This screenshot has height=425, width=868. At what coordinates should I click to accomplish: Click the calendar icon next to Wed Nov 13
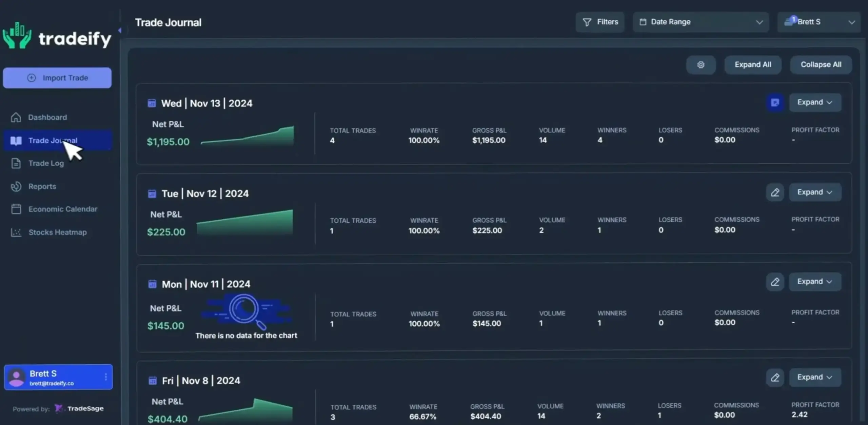pos(152,103)
